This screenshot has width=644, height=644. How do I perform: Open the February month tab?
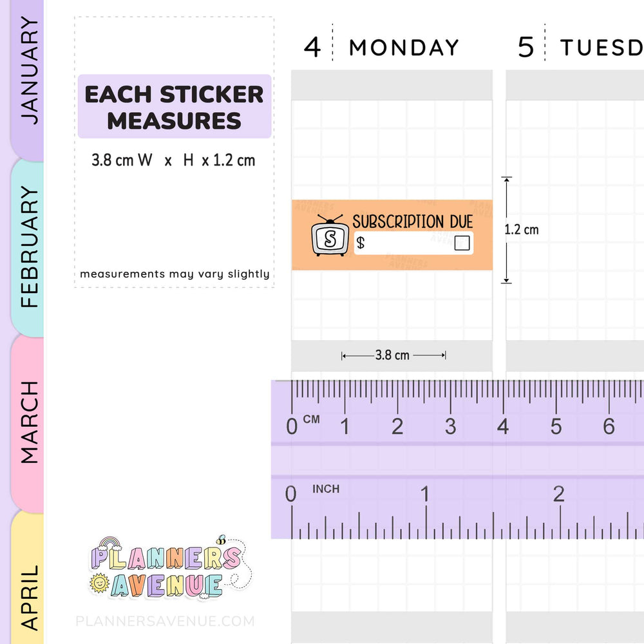pos(28,248)
